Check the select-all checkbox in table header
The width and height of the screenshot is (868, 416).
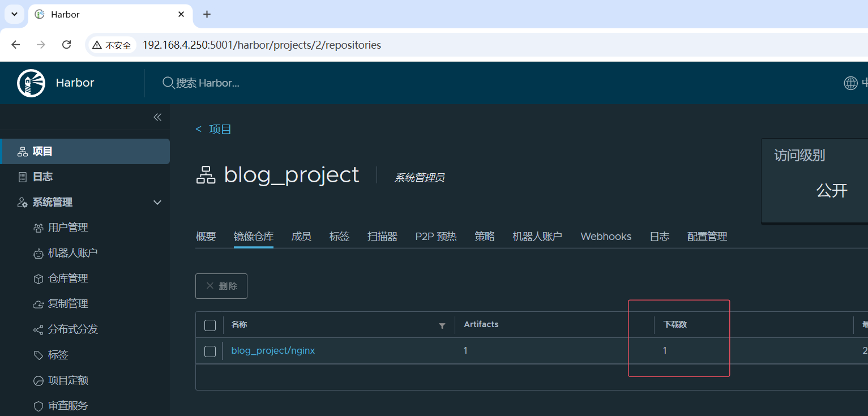point(210,325)
